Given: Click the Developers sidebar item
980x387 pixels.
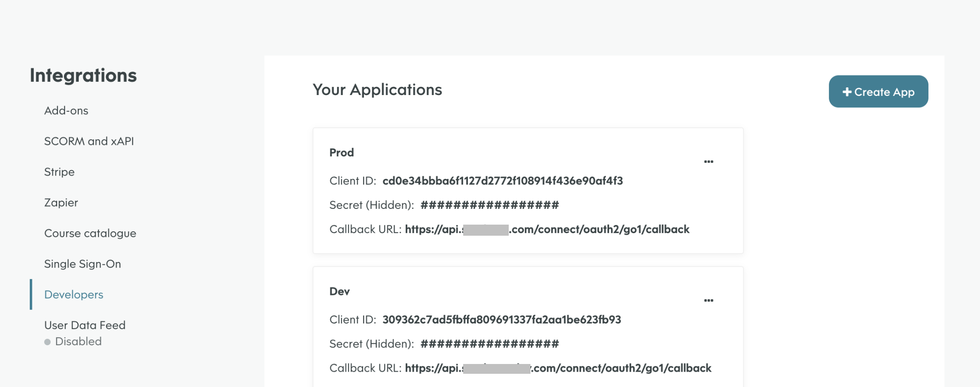Looking at the screenshot, I should (74, 295).
